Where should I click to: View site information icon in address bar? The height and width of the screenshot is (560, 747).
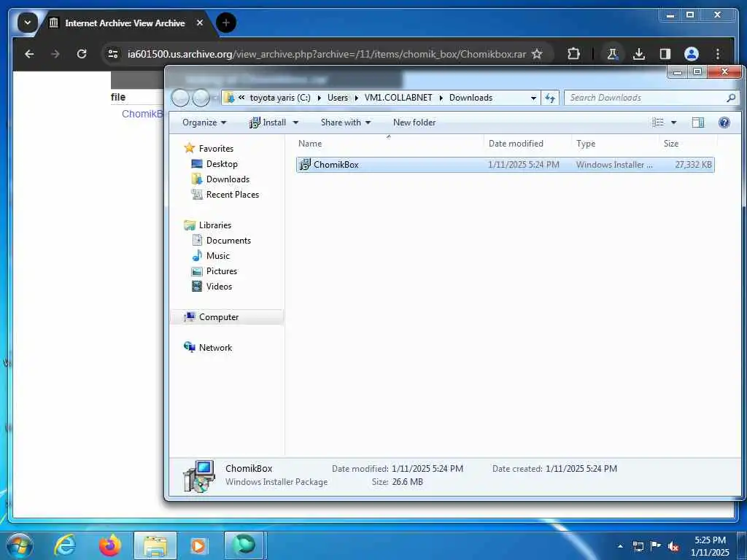tap(113, 54)
